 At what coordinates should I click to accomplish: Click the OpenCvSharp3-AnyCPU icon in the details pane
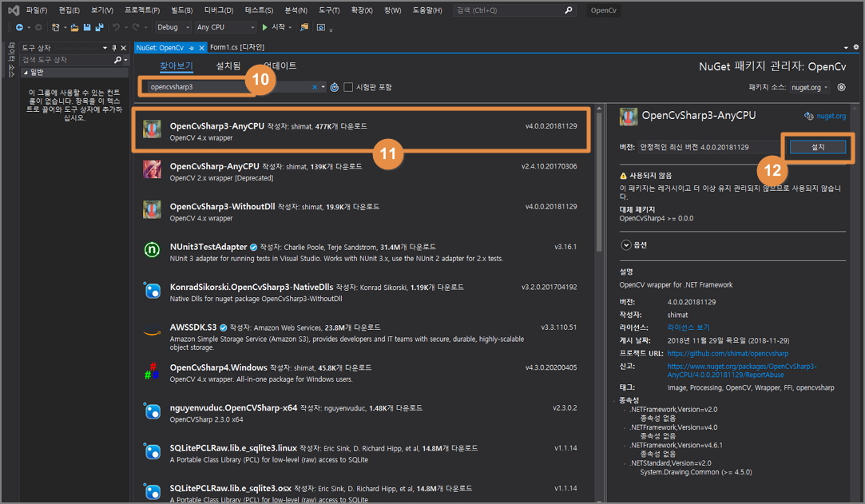coord(629,117)
